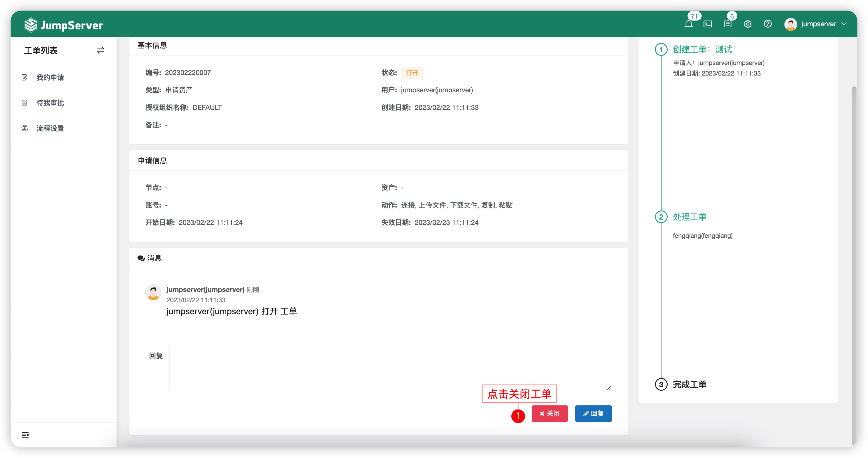Click the 我的申请 edit icon
868x458 pixels.
coord(25,77)
